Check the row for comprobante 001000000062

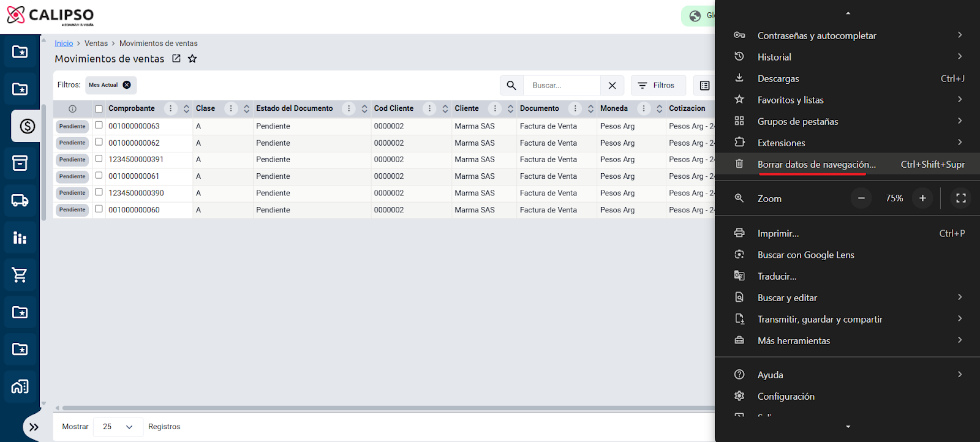click(99, 142)
